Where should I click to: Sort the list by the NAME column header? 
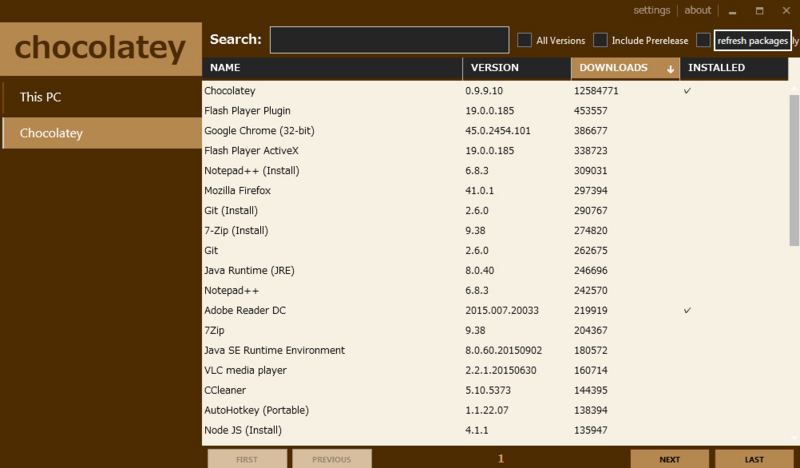[x=332, y=68]
